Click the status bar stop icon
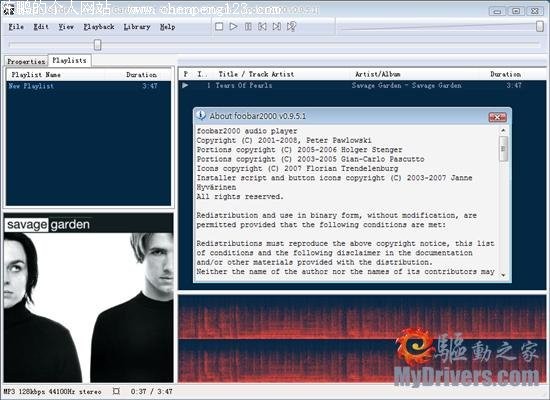Image resolution: width=550 pixels, height=400 pixels. tap(116, 391)
